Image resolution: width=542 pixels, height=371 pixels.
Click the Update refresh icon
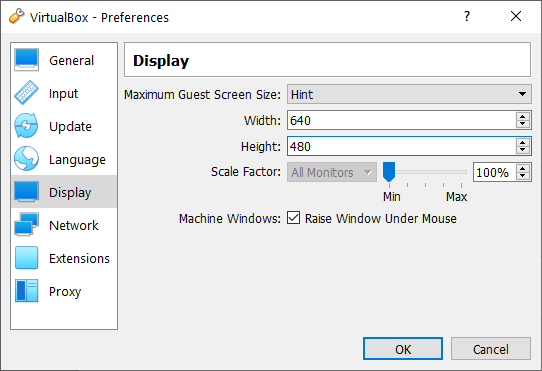pos(26,126)
